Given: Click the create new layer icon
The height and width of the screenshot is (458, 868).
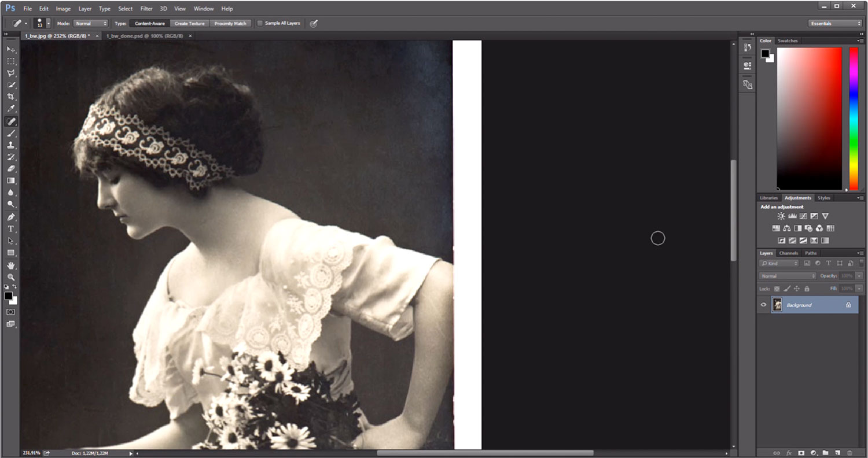Looking at the screenshot, I should click(x=837, y=453).
